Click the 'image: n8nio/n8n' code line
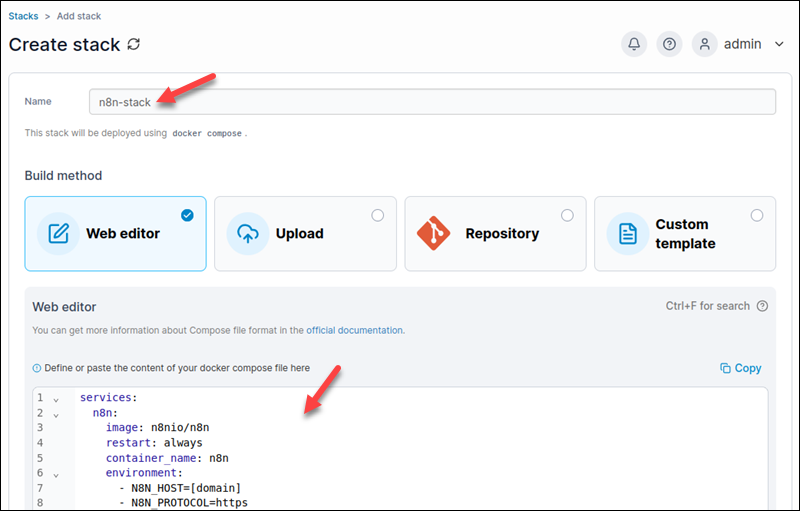Screen dimensions: 800x511 158,427
